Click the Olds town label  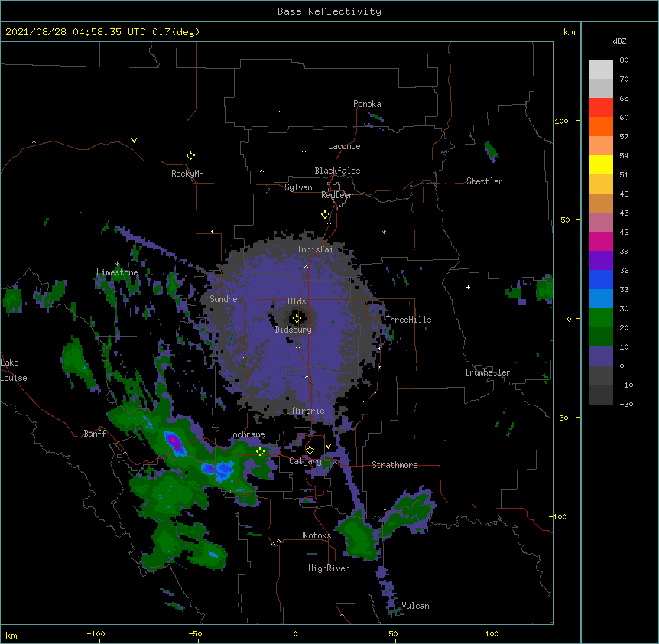297,301
